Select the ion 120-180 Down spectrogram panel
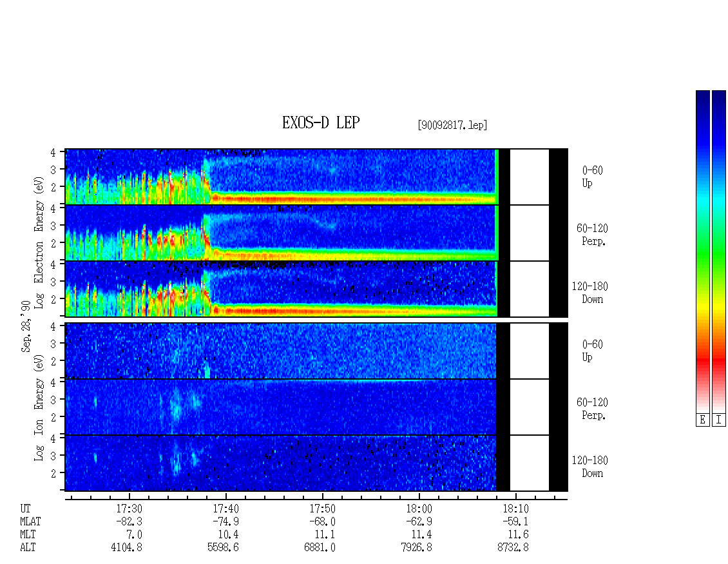Viewport: 728px width, 564px height. tap(316, 463)
